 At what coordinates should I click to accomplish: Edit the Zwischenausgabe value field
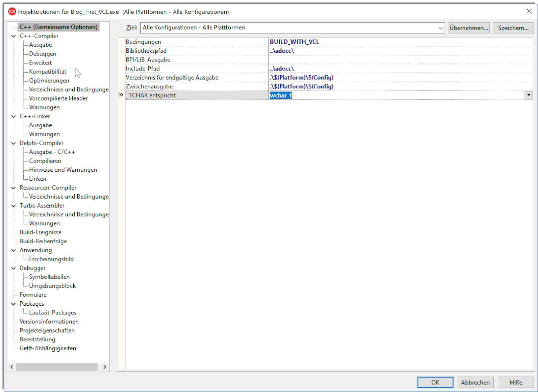pyautogui.click(x=401, y=86)
